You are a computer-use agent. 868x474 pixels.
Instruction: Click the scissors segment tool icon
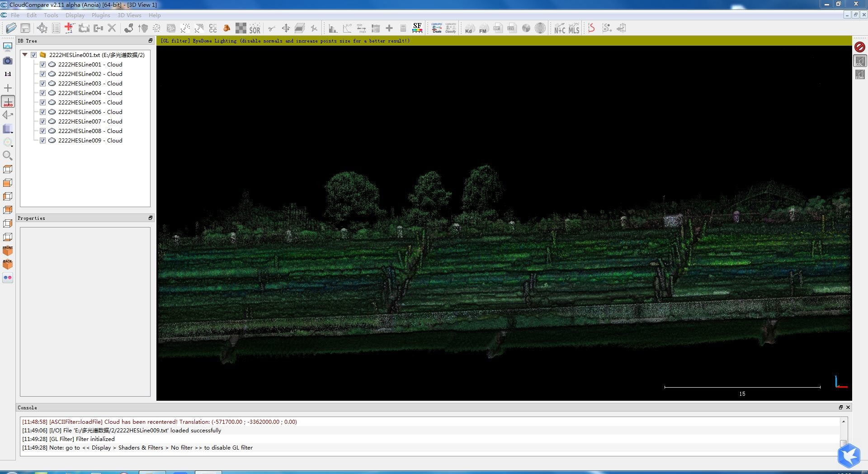pyautogui.click(x=272, y=28)
